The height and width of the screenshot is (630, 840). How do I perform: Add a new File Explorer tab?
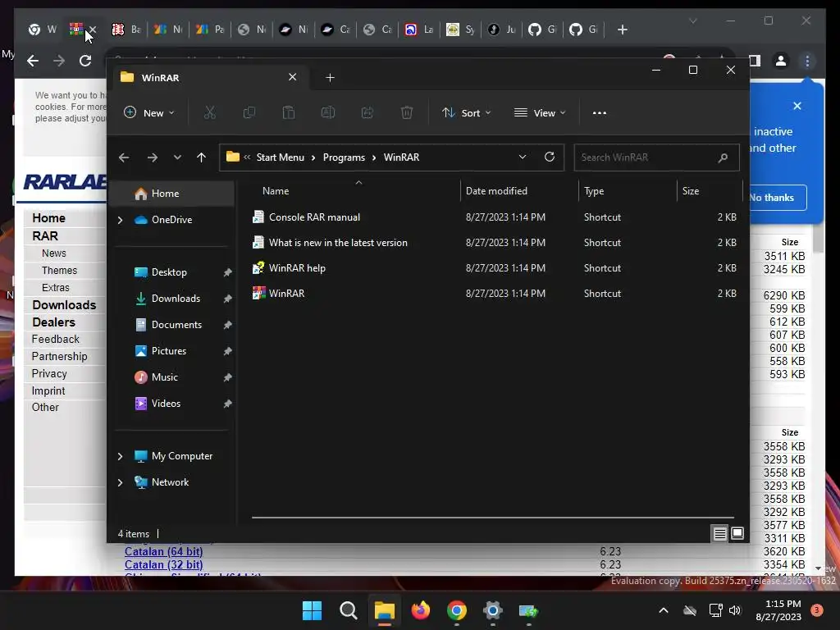tap(330, 78)
